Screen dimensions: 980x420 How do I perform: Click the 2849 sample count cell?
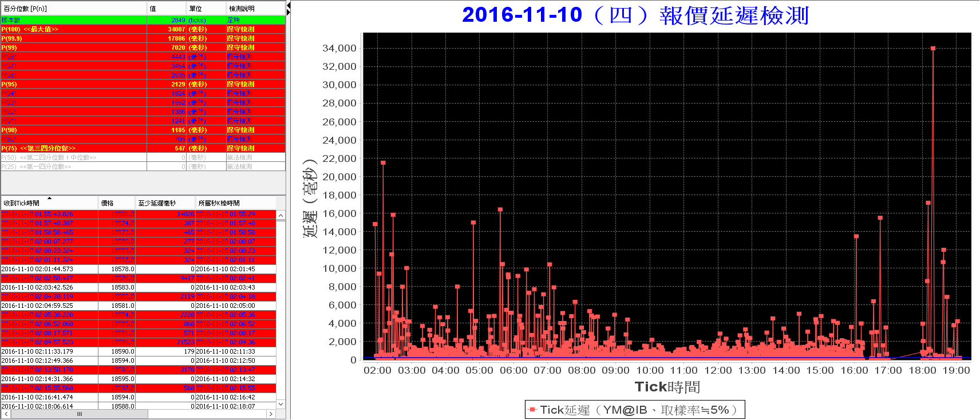(167, 20)
